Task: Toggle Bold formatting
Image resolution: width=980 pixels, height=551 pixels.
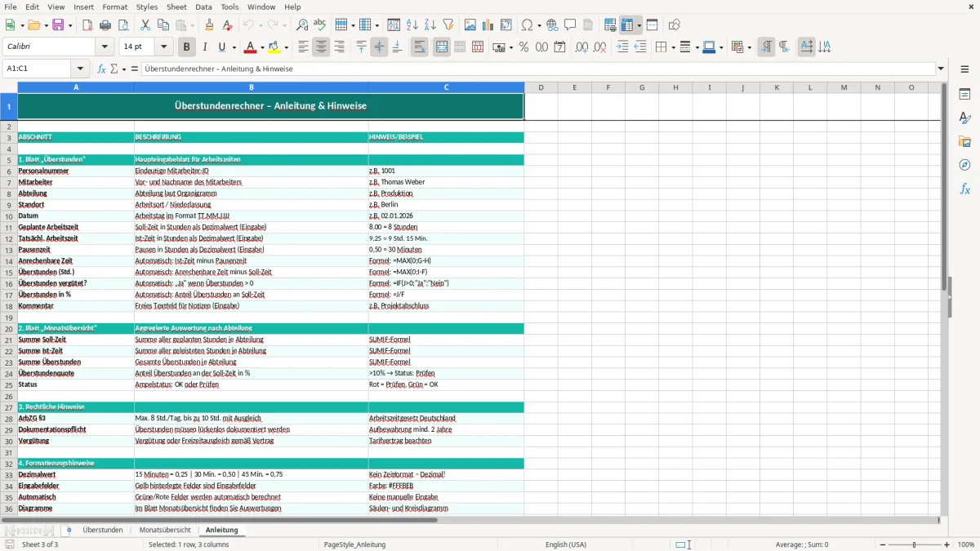Action: (187, 47)
